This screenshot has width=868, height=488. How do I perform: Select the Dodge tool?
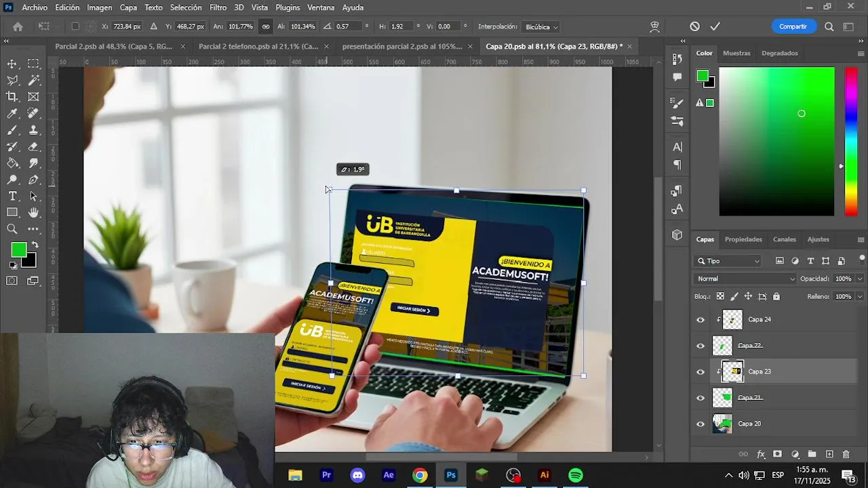(12, 180)
